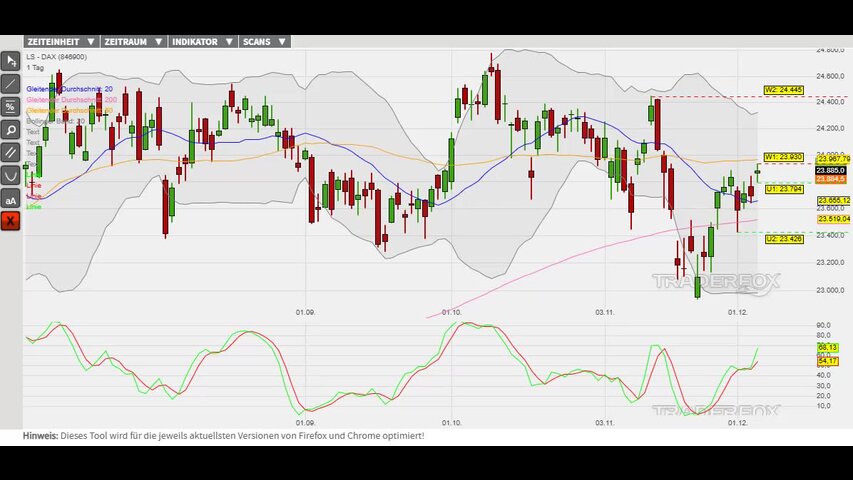The width and height of the screenshot is (853, 480).
Task: Activate the magnifier zoom tool
Action: pyautogui.click(x=11, y=129)
